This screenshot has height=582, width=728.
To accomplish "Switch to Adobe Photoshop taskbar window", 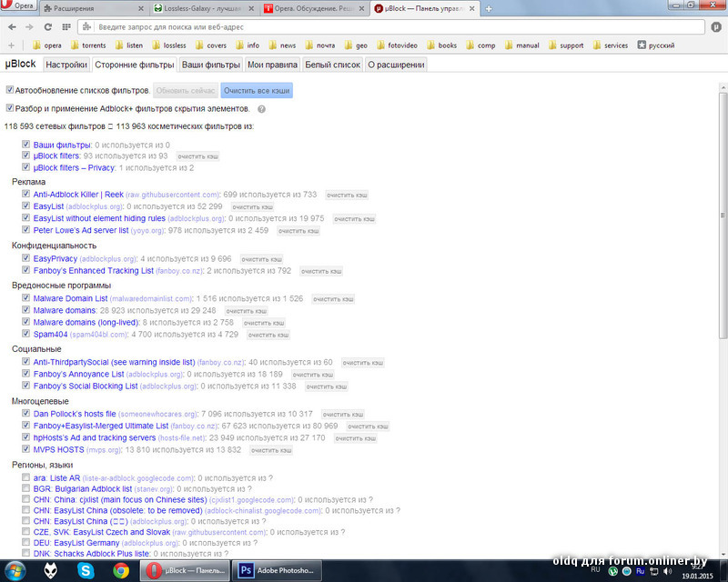I will (277, 570).
